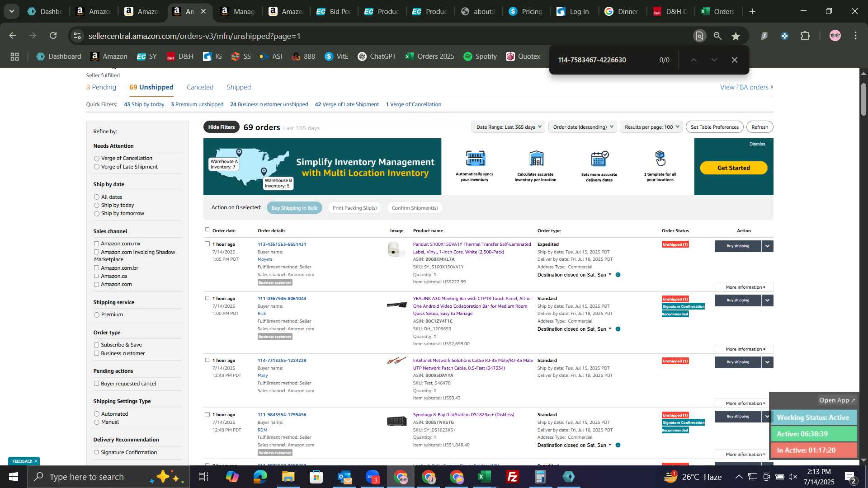This screenshot has height=488, width=868.
Task: Open the Order date (descending) sort dropdown
Action: (x=583, y=127)
